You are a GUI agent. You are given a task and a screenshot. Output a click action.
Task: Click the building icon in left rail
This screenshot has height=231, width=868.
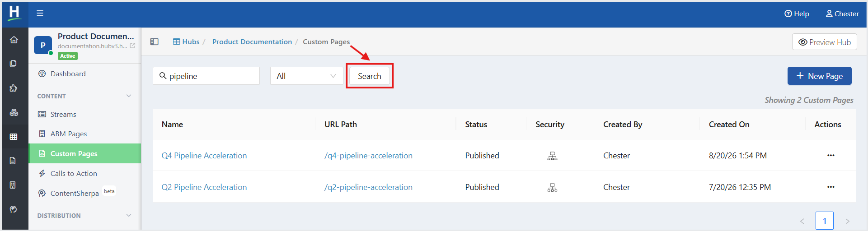coord(13,185)
